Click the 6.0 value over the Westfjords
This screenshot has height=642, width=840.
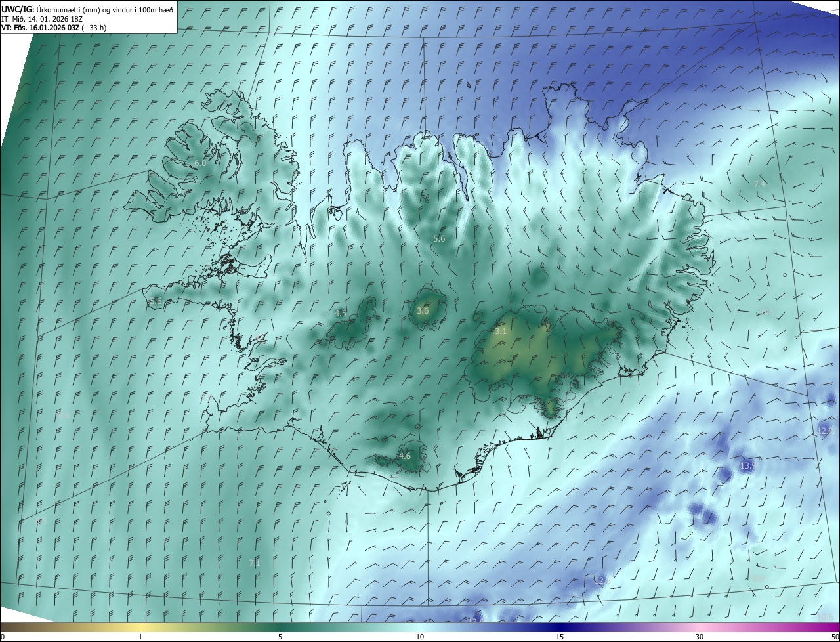[200, 163]
